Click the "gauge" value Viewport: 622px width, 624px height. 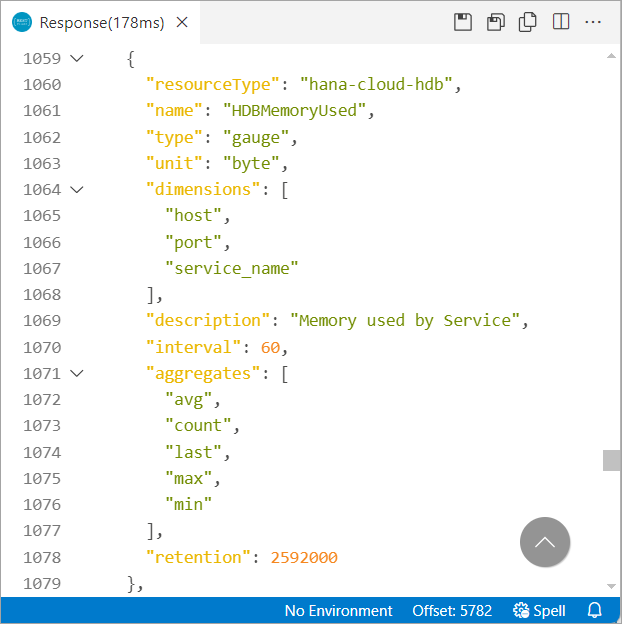pyautogui.click(x=256, y=138)
